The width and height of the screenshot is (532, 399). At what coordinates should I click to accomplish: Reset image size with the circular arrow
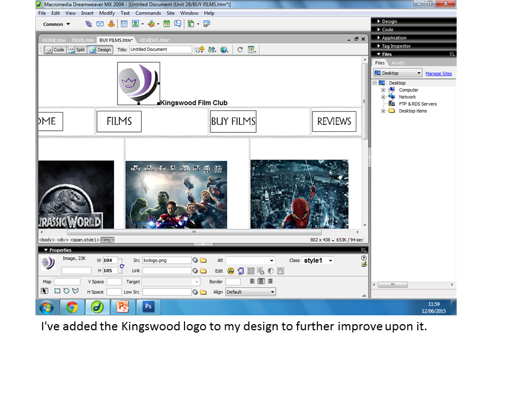point(122,267)
